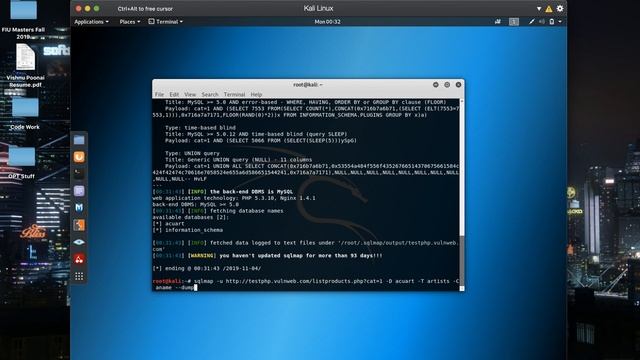640x360 pixels.
Task: Select FIU Masters Fall folder on desktop
Action: [x=23, y=20]
